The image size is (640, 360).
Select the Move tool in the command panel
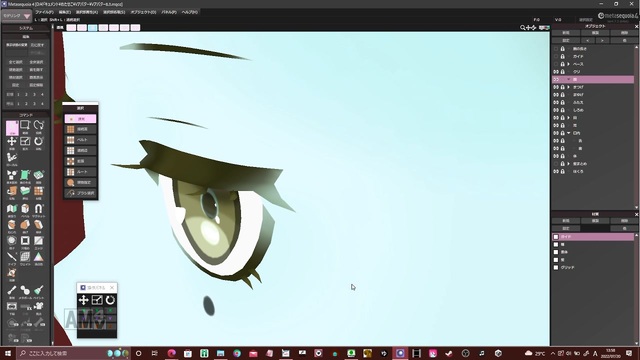click(12, 141)
